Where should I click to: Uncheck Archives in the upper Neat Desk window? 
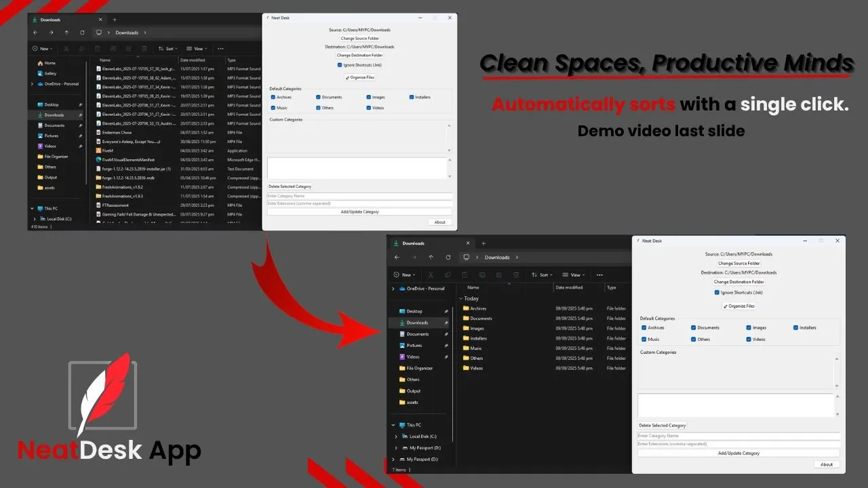(273, 98)
